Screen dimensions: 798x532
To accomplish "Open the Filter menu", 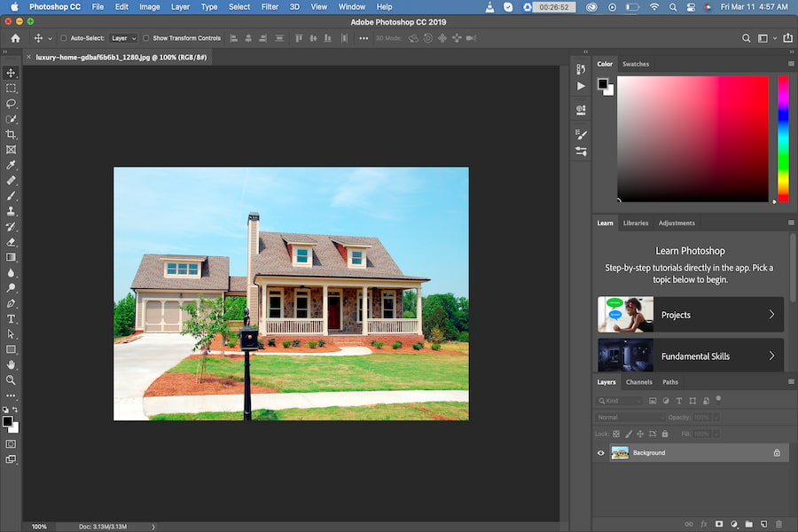I will click(270, 7).
